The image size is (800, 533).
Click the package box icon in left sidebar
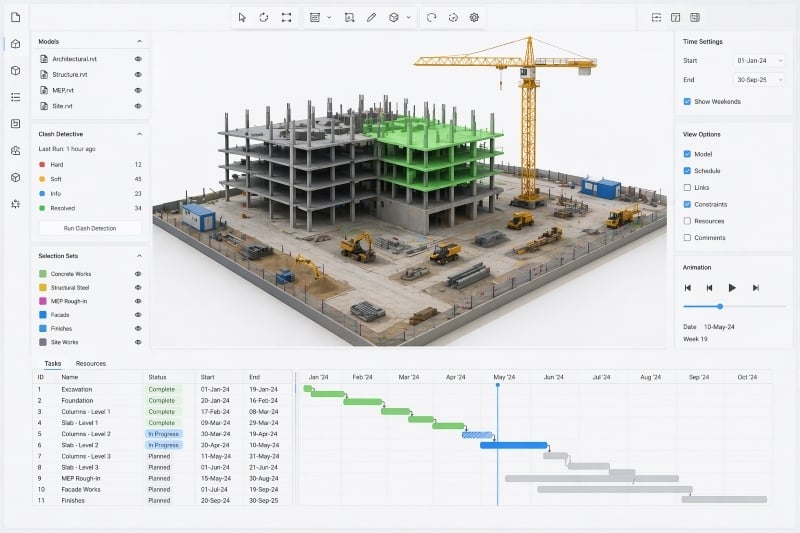pos(16,177)
